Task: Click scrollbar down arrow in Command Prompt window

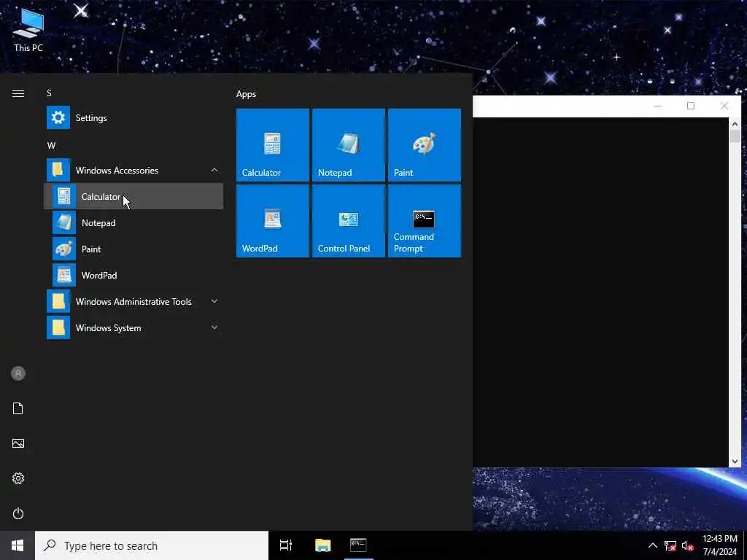Action: coord(735,461)
